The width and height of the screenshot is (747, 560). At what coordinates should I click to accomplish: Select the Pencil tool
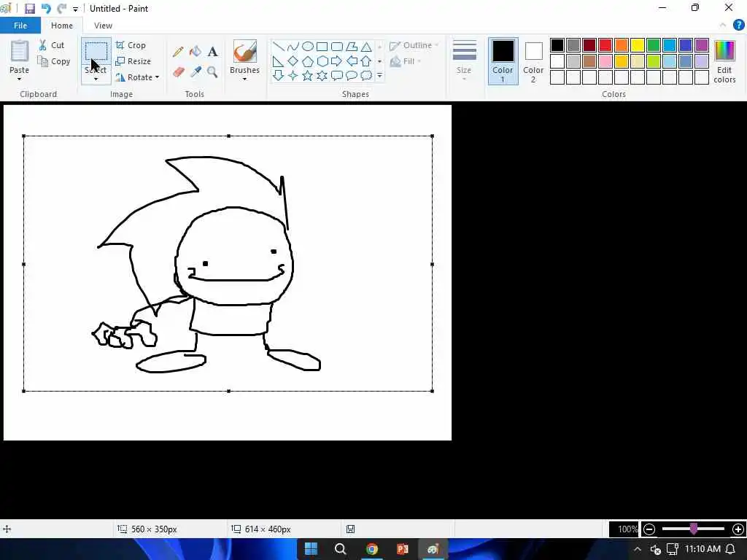[178, 52]
